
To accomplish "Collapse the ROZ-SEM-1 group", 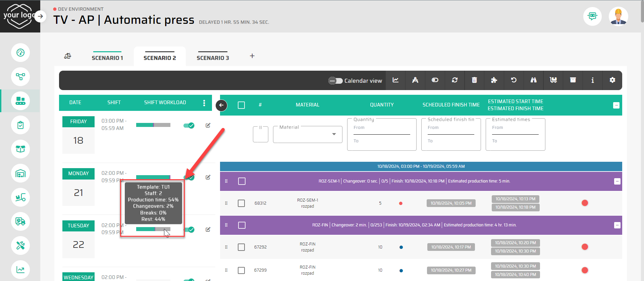I will [617, 182].
